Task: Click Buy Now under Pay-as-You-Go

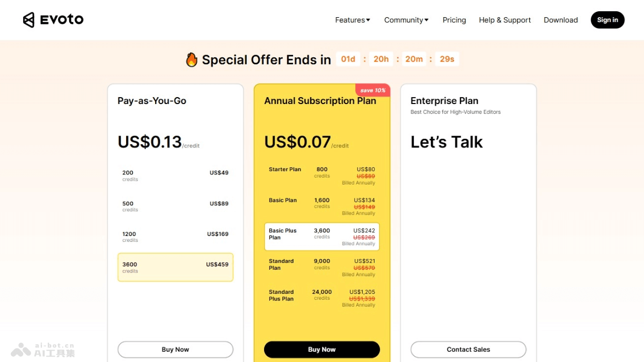Action: (175, 350)
